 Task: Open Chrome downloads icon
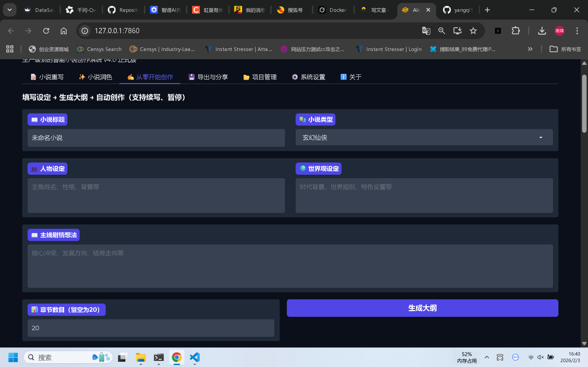[x=542, y=31]
